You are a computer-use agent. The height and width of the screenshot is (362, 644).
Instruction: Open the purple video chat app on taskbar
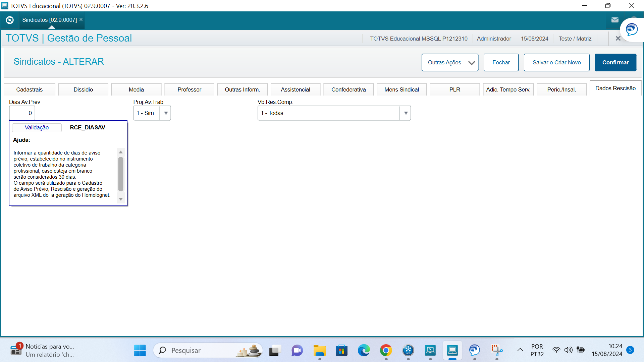point(297,351)
